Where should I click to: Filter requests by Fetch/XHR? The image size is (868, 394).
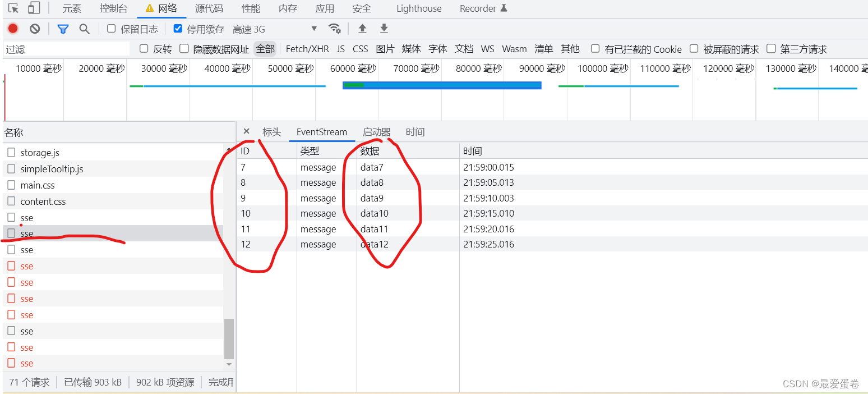tap(307, 49)
